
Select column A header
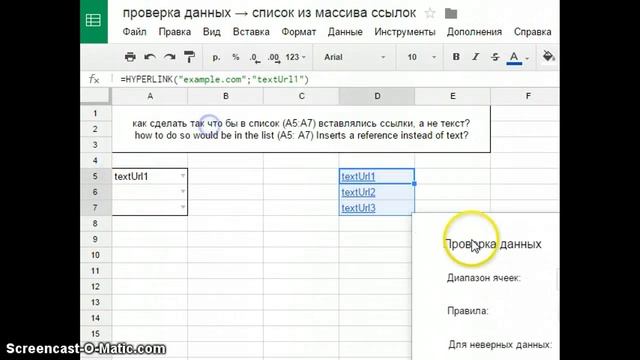tap(150, 96)
